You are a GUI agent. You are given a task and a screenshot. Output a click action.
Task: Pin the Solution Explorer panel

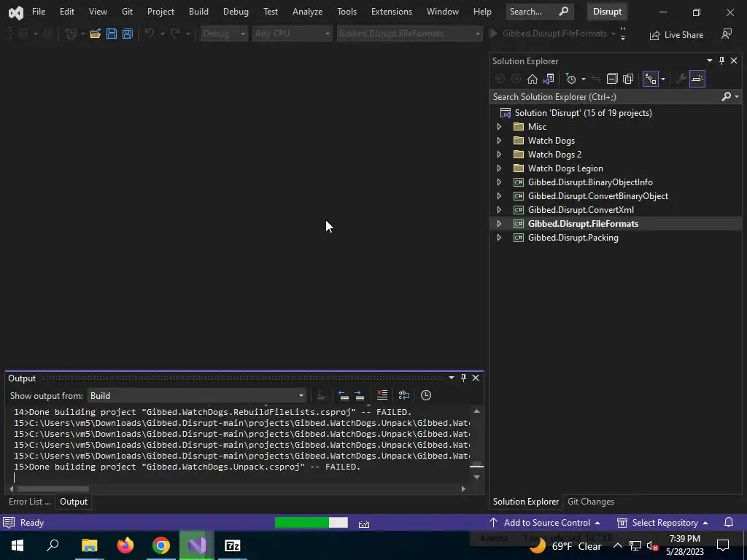(x=721, y=61)
